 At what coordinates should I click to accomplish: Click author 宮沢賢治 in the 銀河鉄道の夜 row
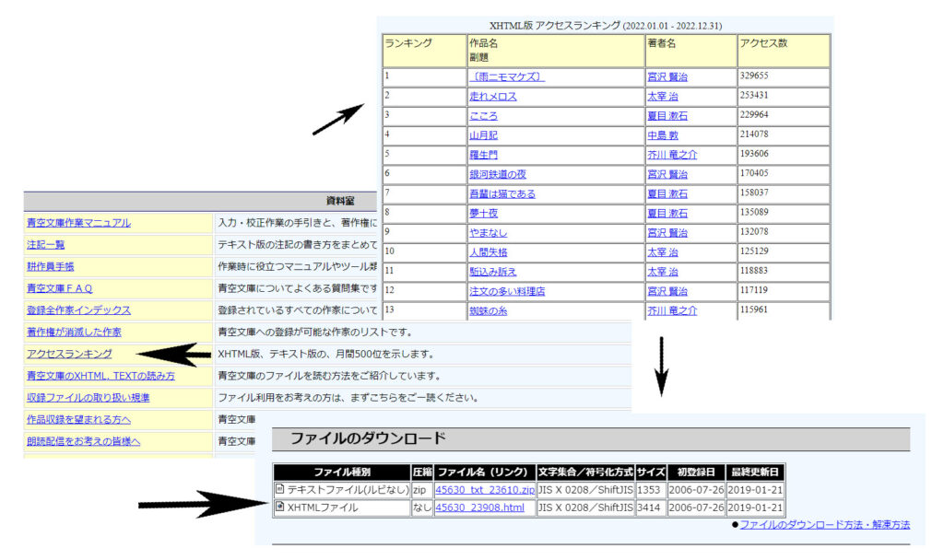click(x=667, y=174)
